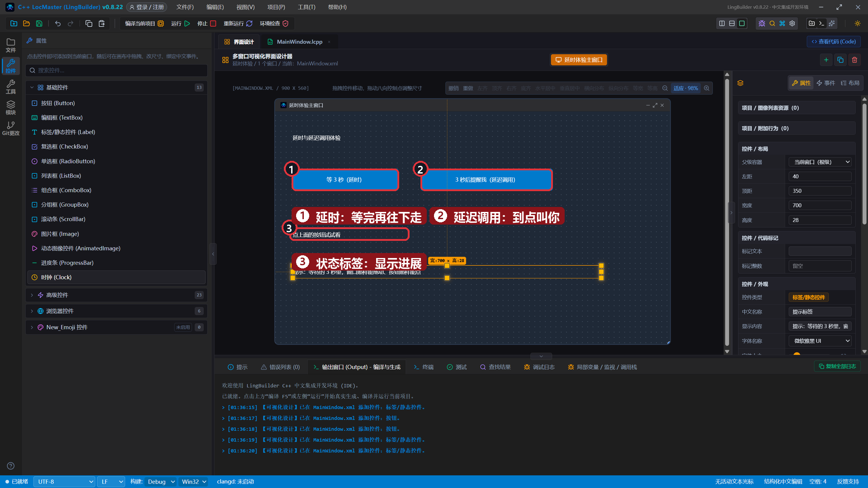Select the single-pane layout icon
This screenshot has width=868, height=488.
point(742,23)
